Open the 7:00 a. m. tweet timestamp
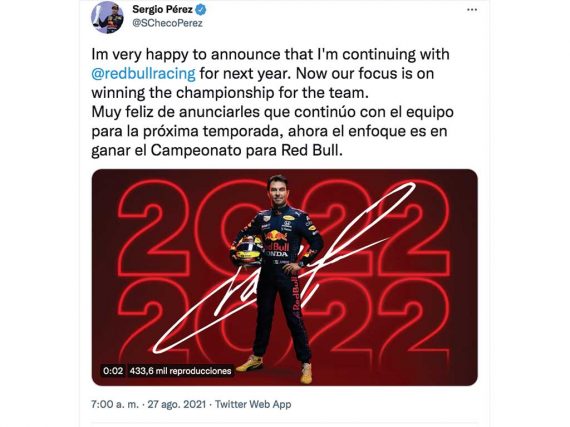Image resolution: width=570 pixels, height=427 pixels. click(x=115, y=404)
